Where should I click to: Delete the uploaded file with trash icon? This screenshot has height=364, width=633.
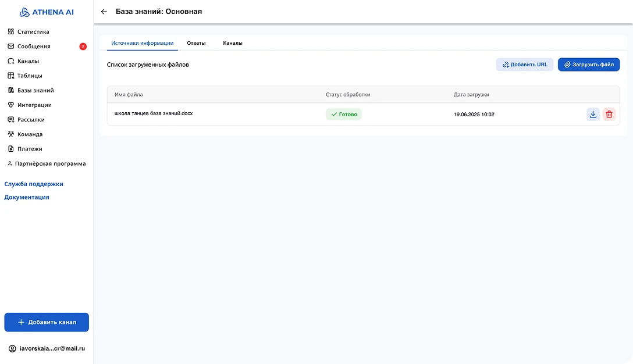[x=609, y=115]
